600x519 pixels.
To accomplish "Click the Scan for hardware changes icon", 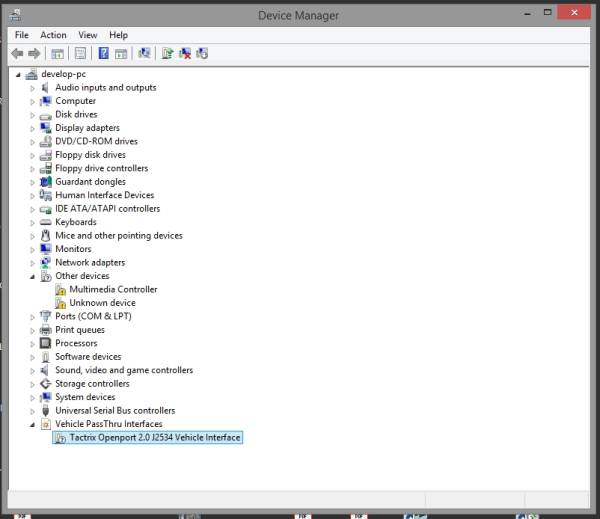I will 144,53.
